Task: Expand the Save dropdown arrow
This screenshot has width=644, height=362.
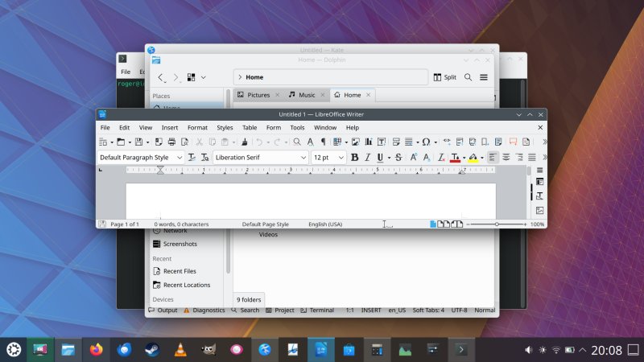Action: (x=147, y=142)
